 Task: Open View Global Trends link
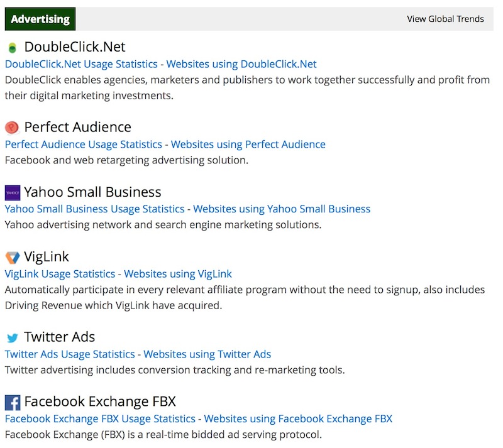pos(445,19)
